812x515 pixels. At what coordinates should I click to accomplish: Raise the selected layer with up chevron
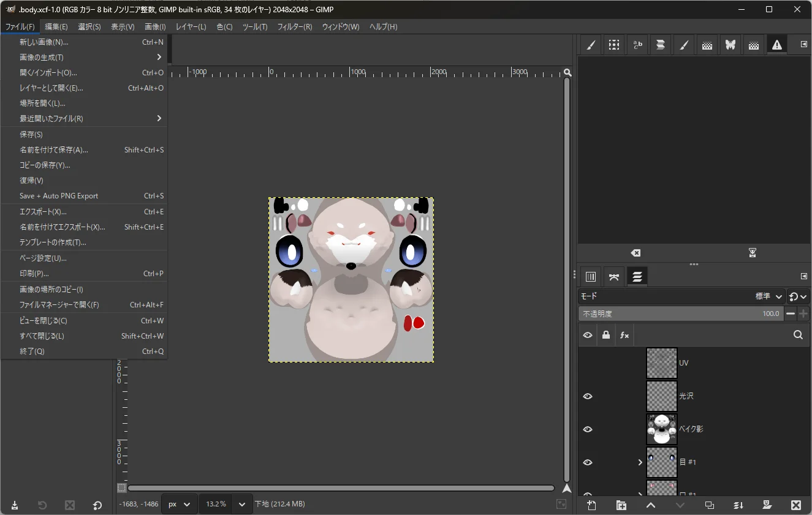click(651, 505)
